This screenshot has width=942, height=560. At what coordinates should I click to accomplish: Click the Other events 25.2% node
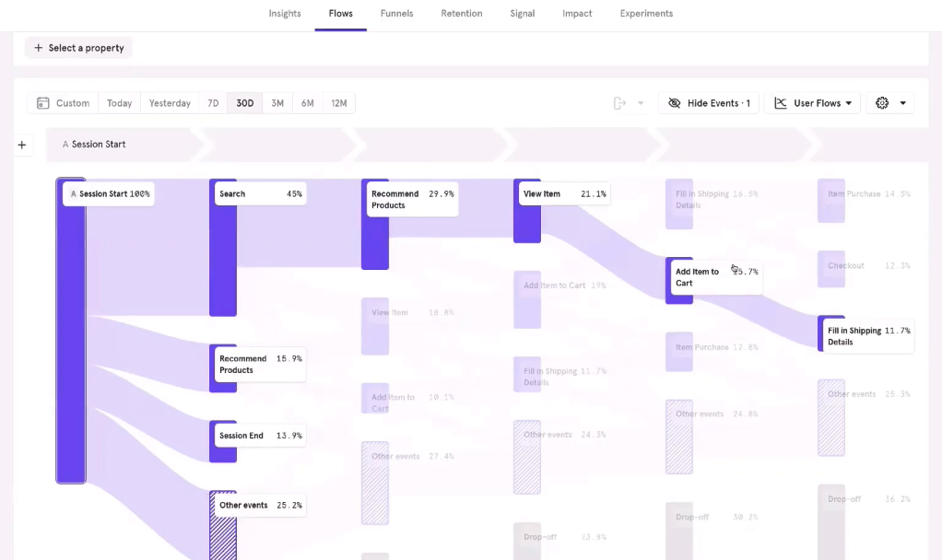(260, 506)
